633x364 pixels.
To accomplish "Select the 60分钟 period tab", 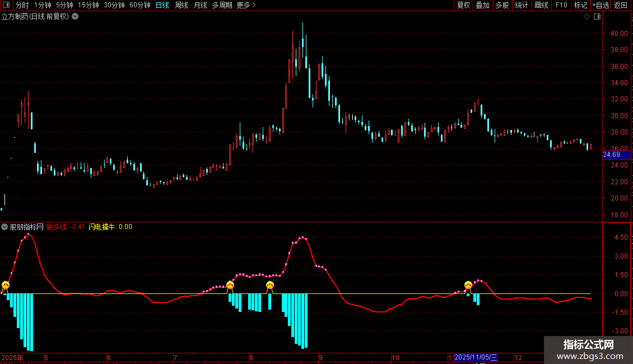I will pyautogui.click(x=140, y=5).
